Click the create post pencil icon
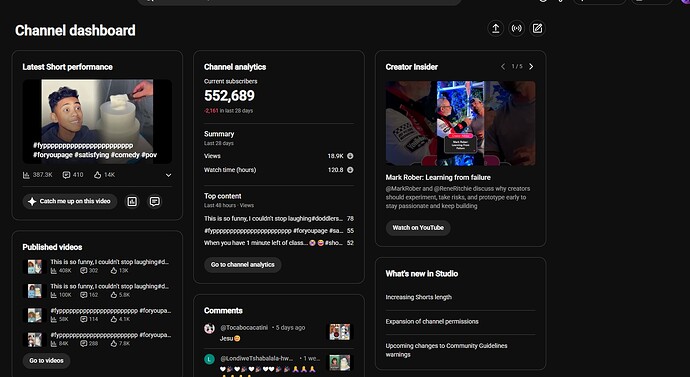 pos(537,29)
